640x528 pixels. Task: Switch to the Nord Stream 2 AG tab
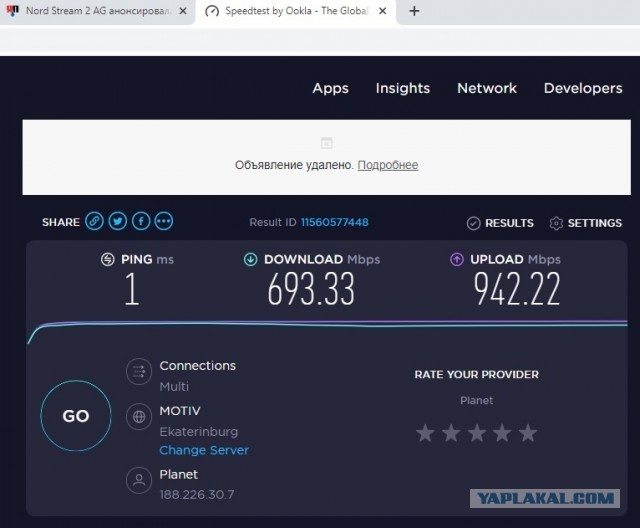coord(97,12)
